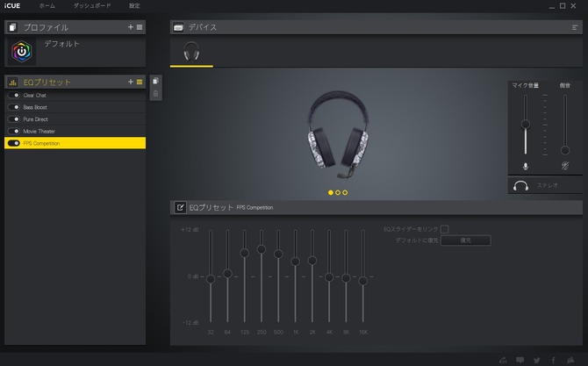The image size is (588, 366).
Task: Open the feedback chat icon in footer
Action: pos(520,360)
